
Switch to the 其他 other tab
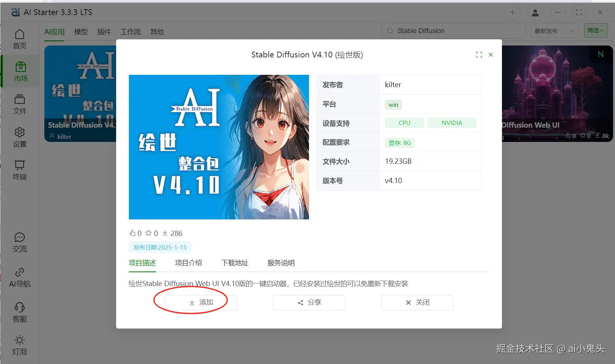pos(157,32)
